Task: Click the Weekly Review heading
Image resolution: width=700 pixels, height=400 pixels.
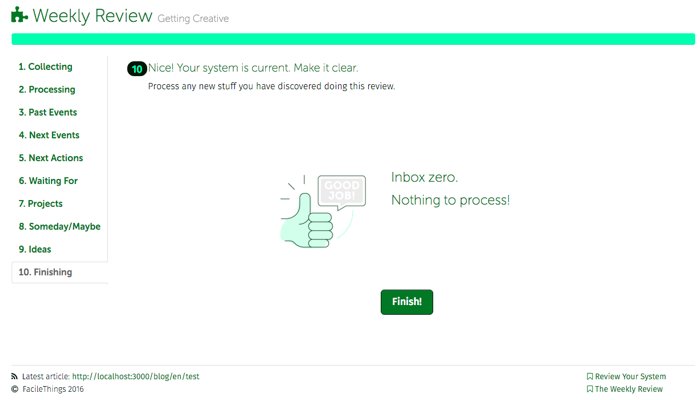Action: [92, 16]
